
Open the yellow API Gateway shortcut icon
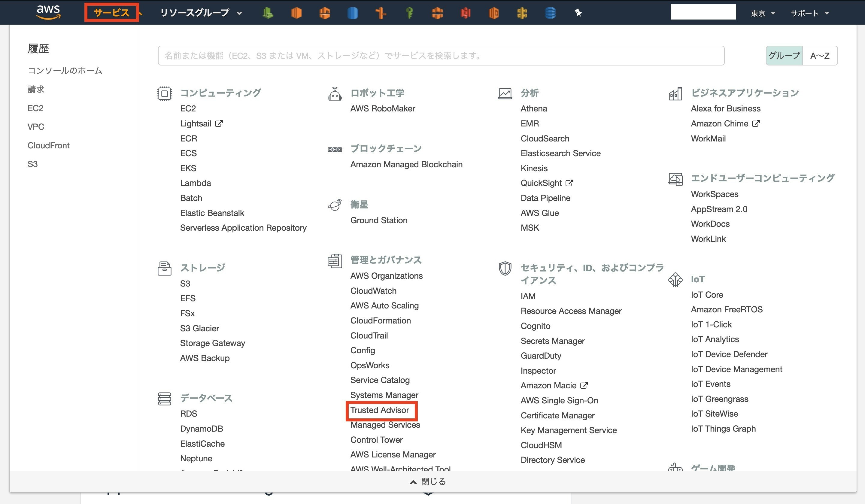(x=522, y=13)
